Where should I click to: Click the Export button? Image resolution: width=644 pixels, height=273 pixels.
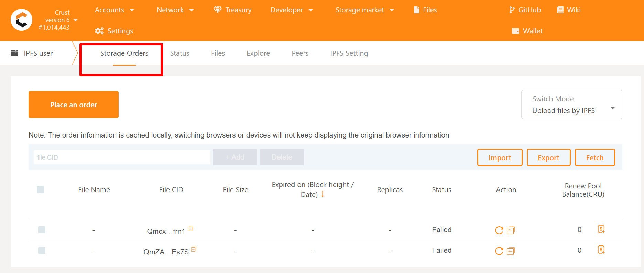pos(548,157)
